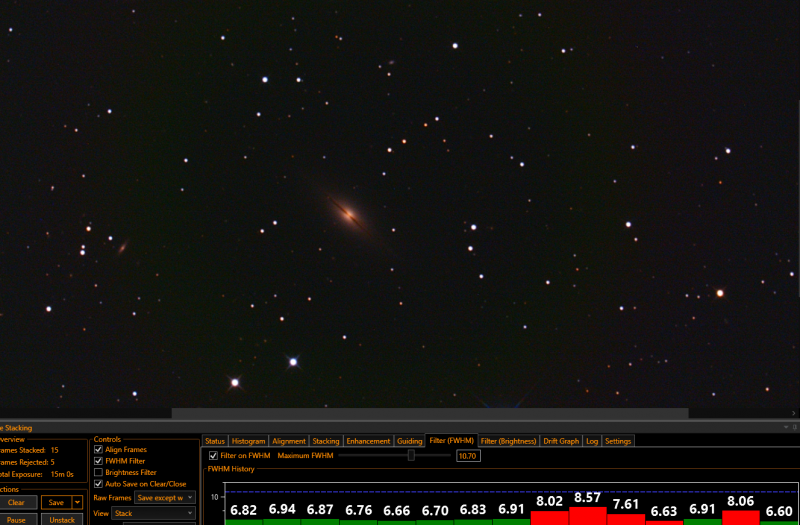Click the horizontal scrollbar below the image
Screen dimensions: 800x525
pos(430,413)
